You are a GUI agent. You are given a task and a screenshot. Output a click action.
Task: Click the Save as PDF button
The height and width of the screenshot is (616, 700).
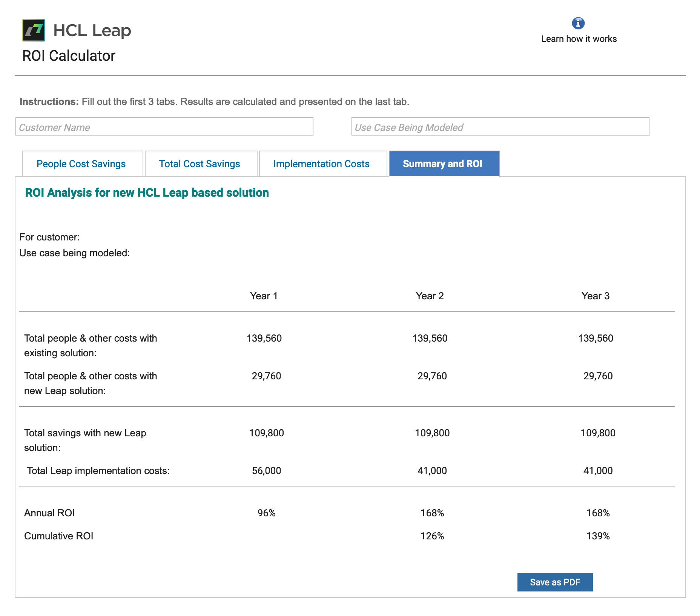coord(555,582)
